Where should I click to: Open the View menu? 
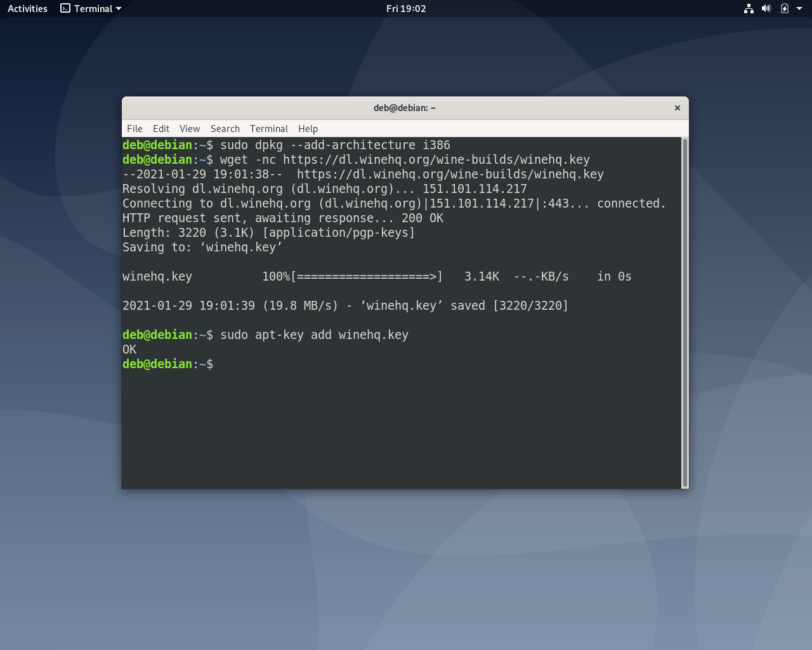[190, 128]
